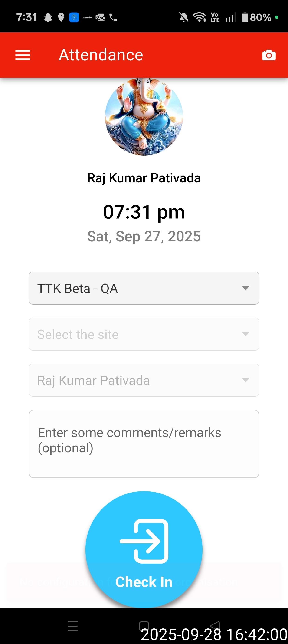Image resolution: width=288 pixels, height=644 pixels.
Task: Tap the Sat, Sep 27, 2025 date text
Action: 144,236
